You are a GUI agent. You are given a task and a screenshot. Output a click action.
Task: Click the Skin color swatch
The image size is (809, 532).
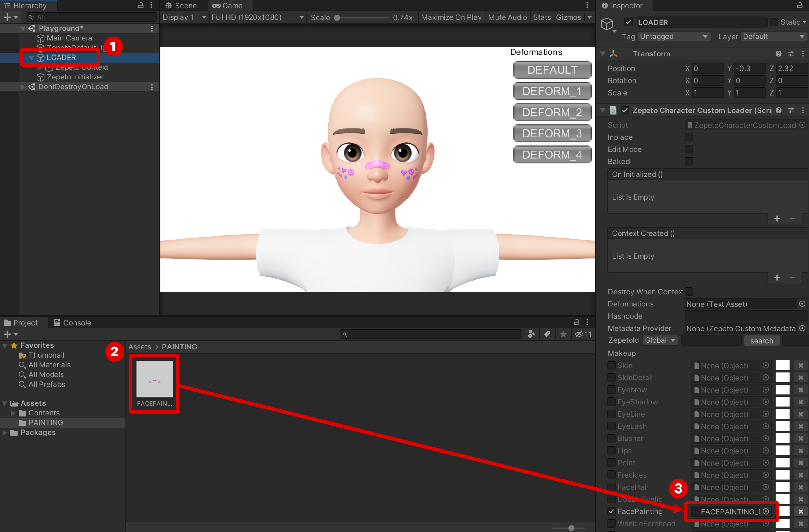click(x=782, y=366)
